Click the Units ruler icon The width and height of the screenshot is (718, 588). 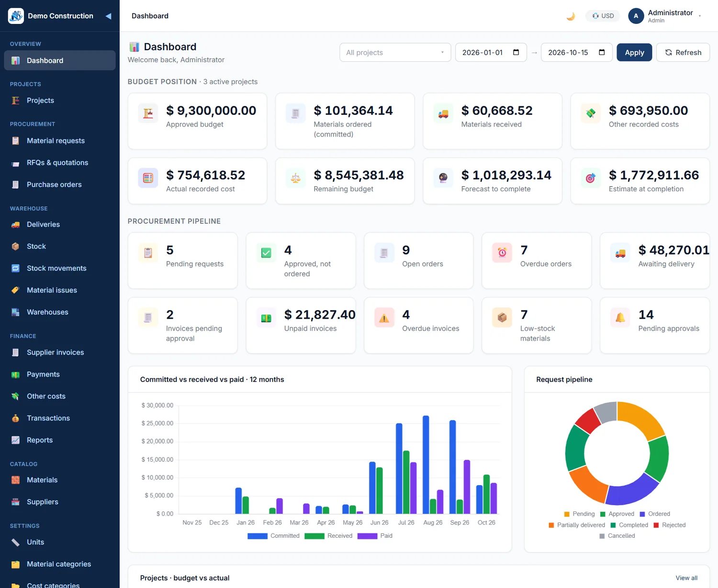point(16,543)
